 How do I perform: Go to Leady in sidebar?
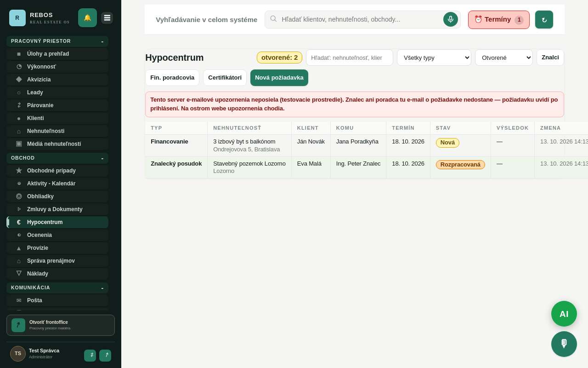coord(57,92)
